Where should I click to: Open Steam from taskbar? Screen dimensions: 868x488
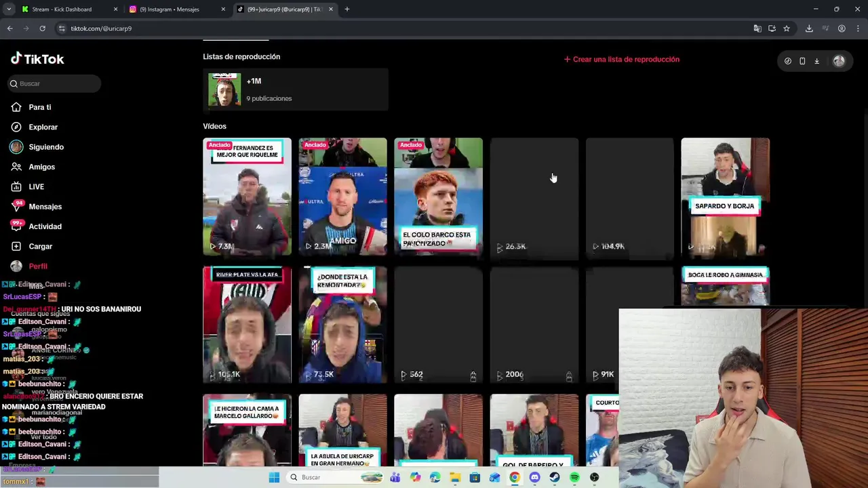555,477
